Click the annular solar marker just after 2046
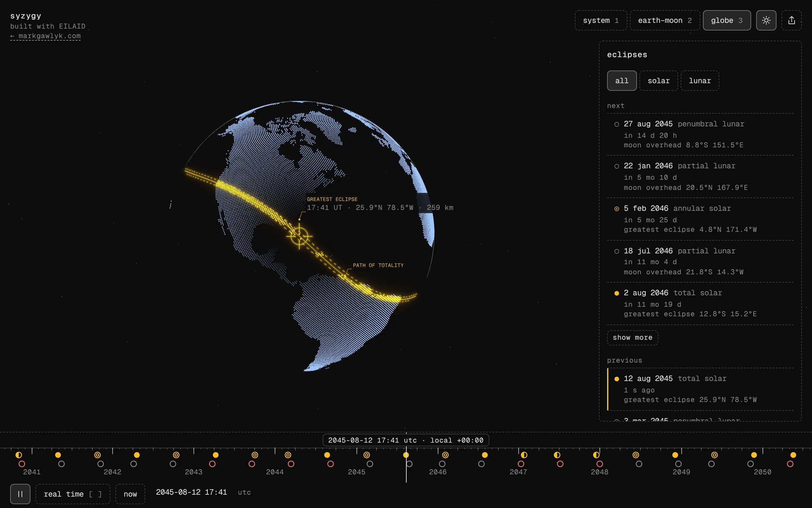812x508 pixels. click(x=445, y=455)
